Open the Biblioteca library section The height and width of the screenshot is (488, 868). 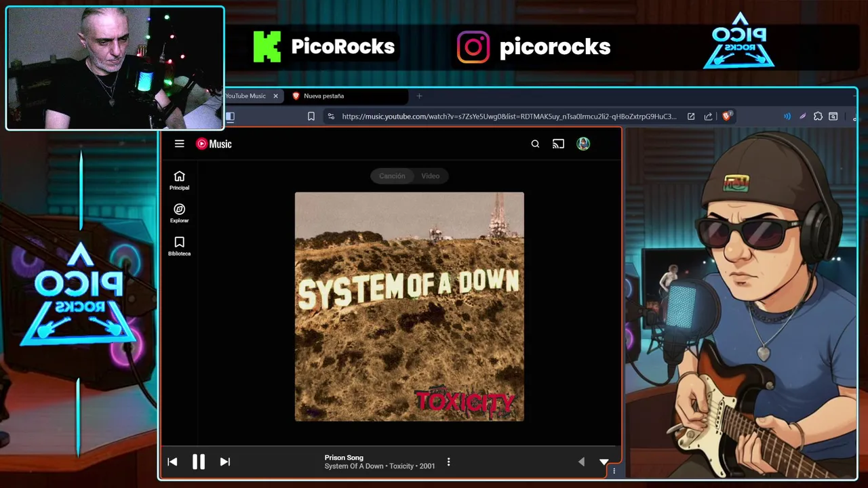(x=179, y=247)
